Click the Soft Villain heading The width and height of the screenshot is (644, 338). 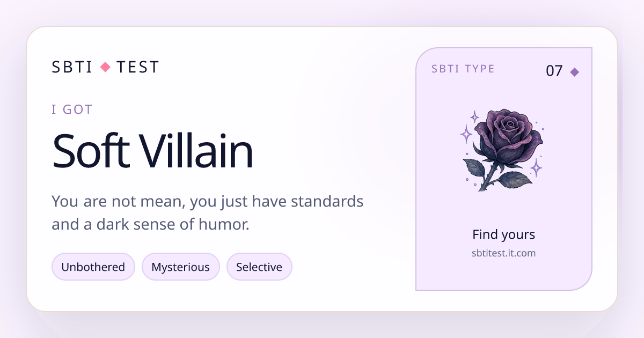[x=152, y=151]
